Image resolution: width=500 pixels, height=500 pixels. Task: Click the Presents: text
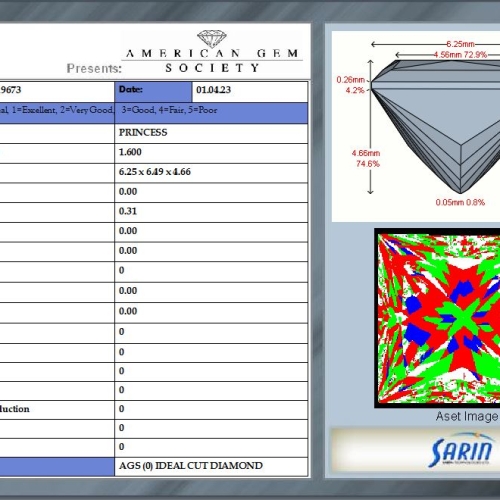click(94, 68)
